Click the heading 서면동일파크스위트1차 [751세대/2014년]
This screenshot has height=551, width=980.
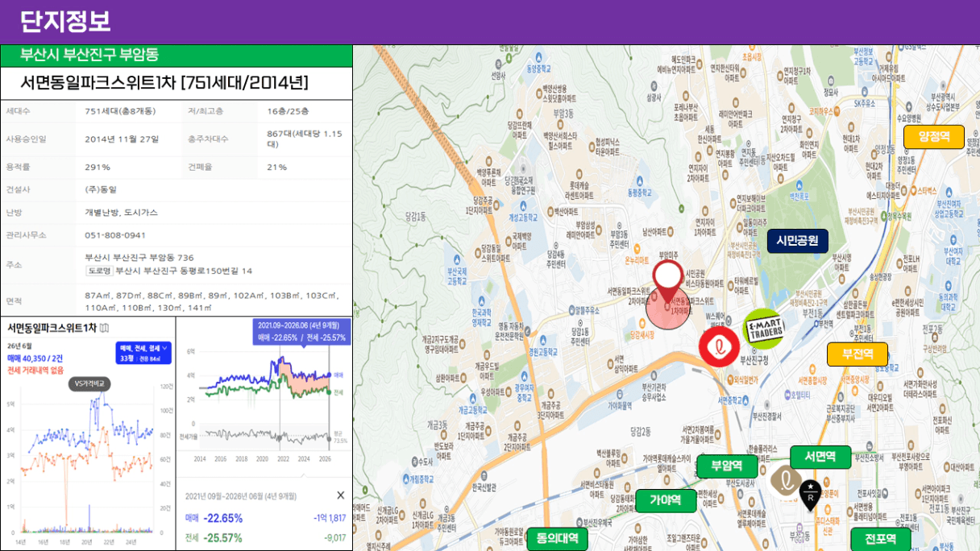coord(164,82)
